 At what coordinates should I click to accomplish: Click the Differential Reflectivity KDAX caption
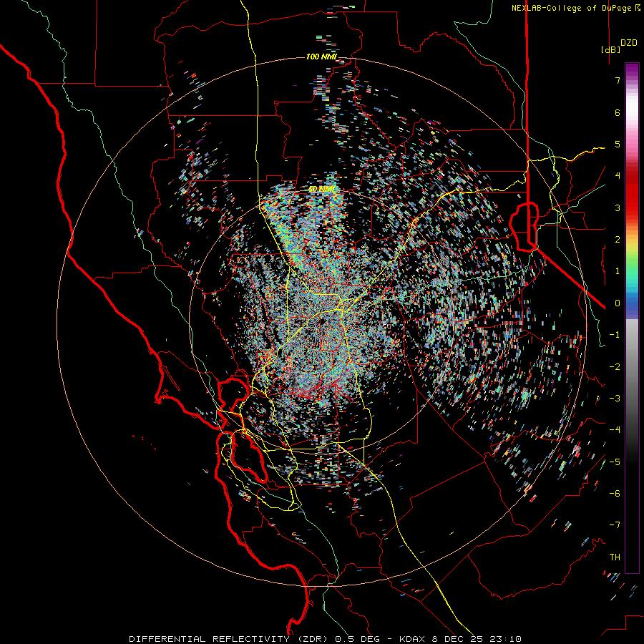click(x=326, y=639)
